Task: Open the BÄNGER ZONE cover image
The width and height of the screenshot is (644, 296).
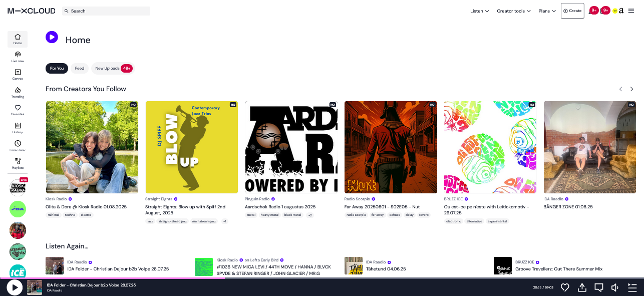Action: [x=590, y=147]
